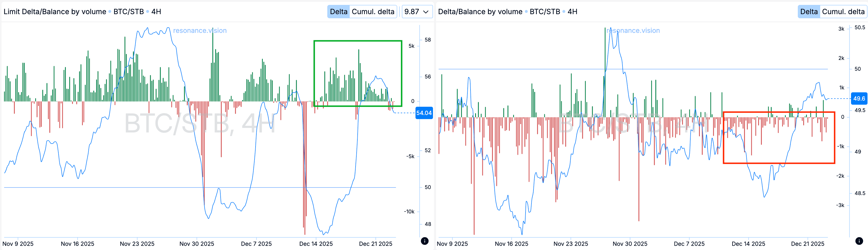
Task: Click the info icon under the right chart
Action: [x=859, y=241]
